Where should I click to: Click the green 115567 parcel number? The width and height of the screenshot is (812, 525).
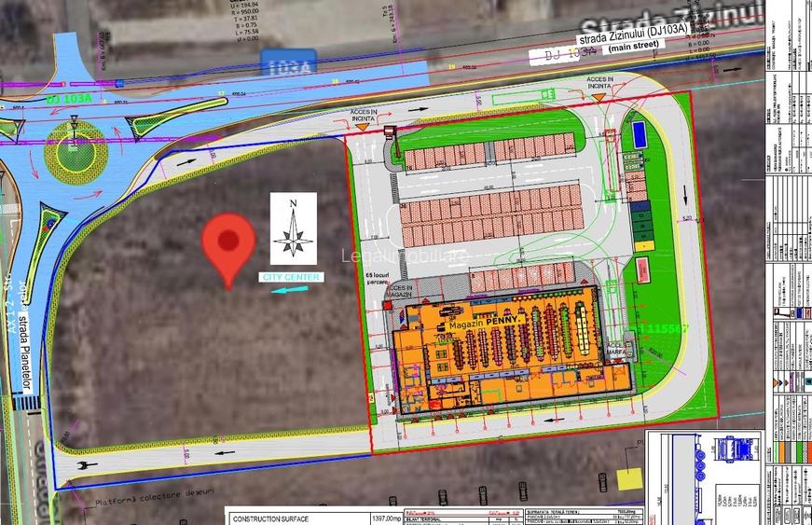663,329
